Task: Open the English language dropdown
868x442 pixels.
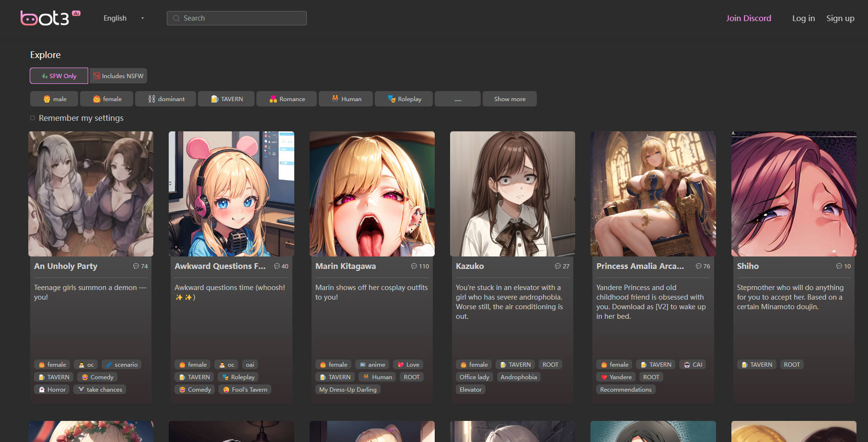Action: click(x=124, y=18)
